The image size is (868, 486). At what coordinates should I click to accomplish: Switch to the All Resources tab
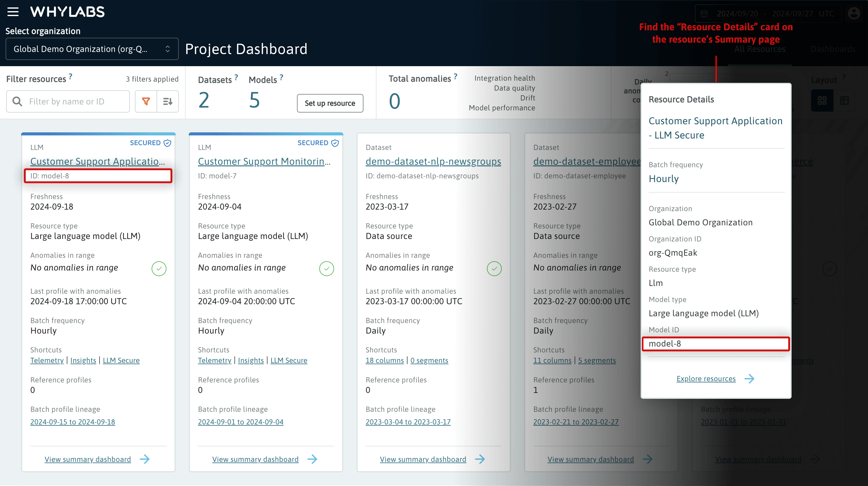pos(760,49)
